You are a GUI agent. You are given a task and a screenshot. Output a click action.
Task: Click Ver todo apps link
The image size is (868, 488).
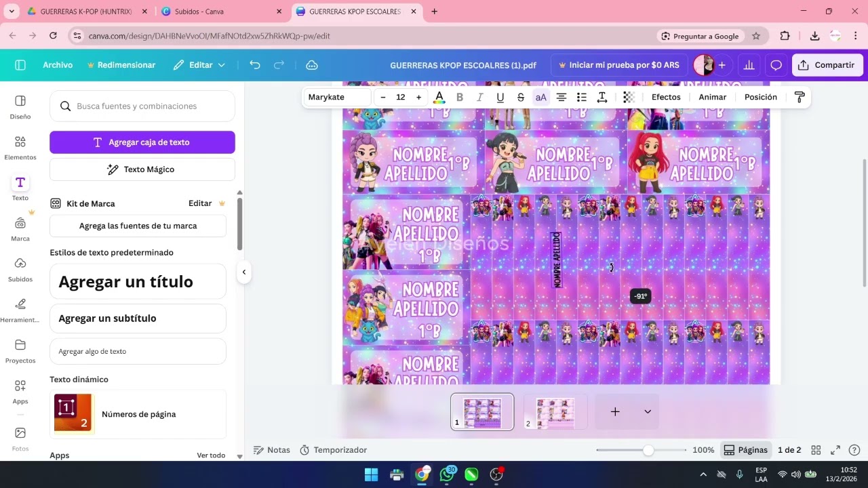[211, 455]
